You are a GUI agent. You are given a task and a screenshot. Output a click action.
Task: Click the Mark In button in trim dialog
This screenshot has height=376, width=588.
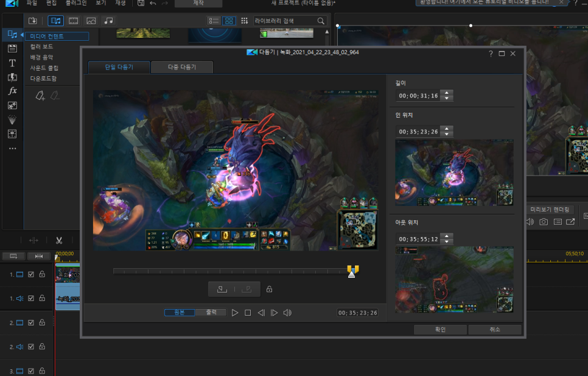(x=222, y=289)
